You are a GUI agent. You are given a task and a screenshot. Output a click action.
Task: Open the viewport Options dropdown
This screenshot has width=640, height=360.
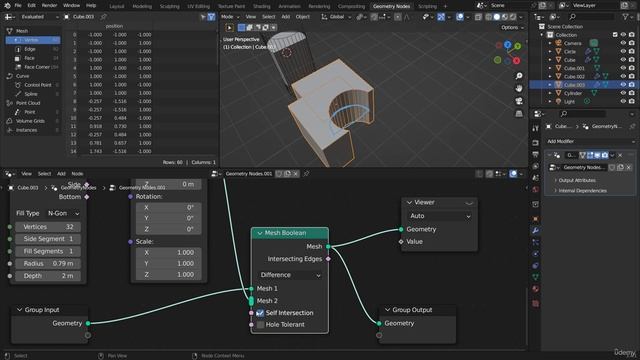[x=512, y=27]
